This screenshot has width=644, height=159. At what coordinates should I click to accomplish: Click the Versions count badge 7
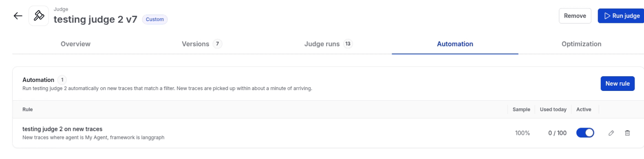coord(217,44)
